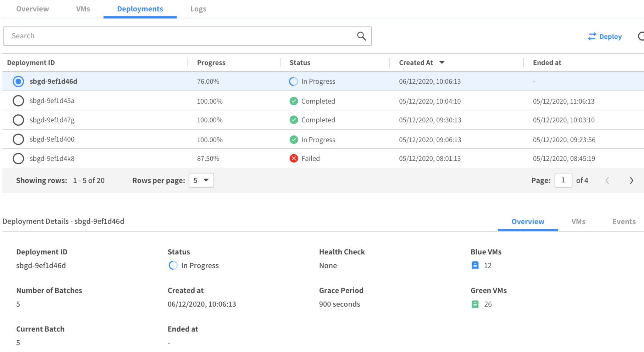Viewport: 644px width, 352px height.
Task: Click the Deploy button label
Action: coord(610,37)
